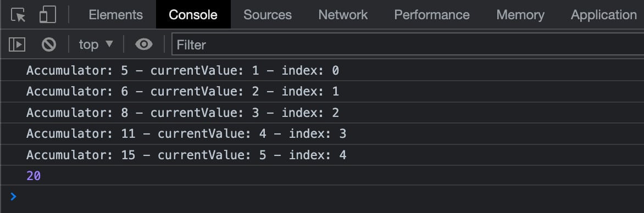Open the Performance tab

[x=432, y=15]
